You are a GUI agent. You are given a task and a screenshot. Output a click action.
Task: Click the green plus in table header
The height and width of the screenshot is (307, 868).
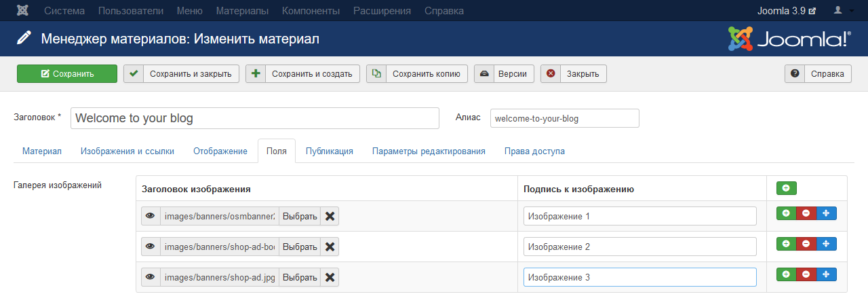click(x=786, y=188)
